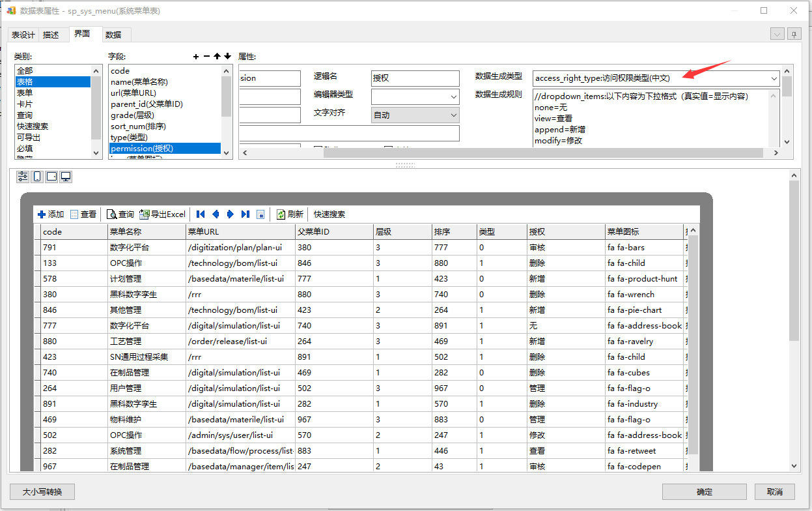Open the 数据生成类型 dropdown
Image resolution: width=812 pixels, height=511 pixels.
pyautogui.click(x=774, y=78)
